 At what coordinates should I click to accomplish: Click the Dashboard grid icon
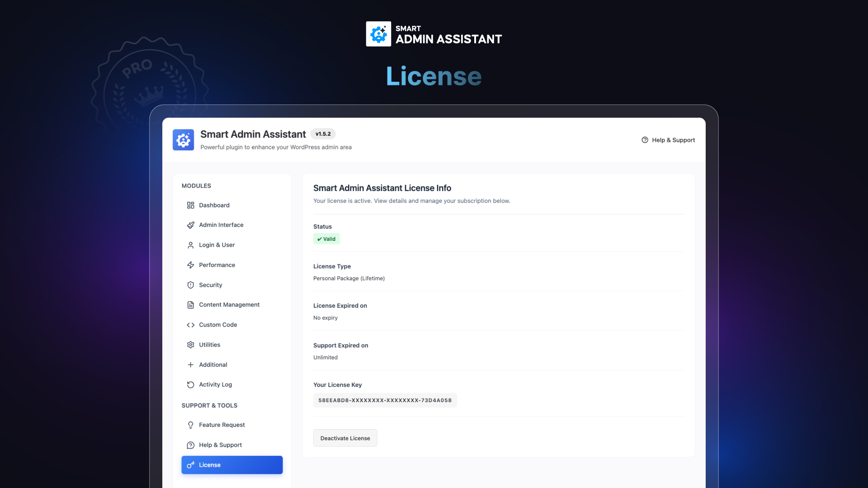[190, 205]
